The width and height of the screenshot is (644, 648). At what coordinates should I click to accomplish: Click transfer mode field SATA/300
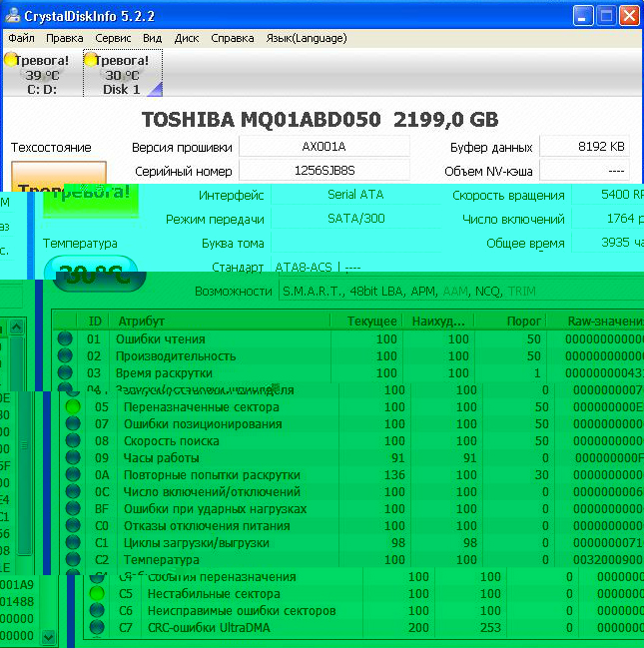(x=355, y=219)
